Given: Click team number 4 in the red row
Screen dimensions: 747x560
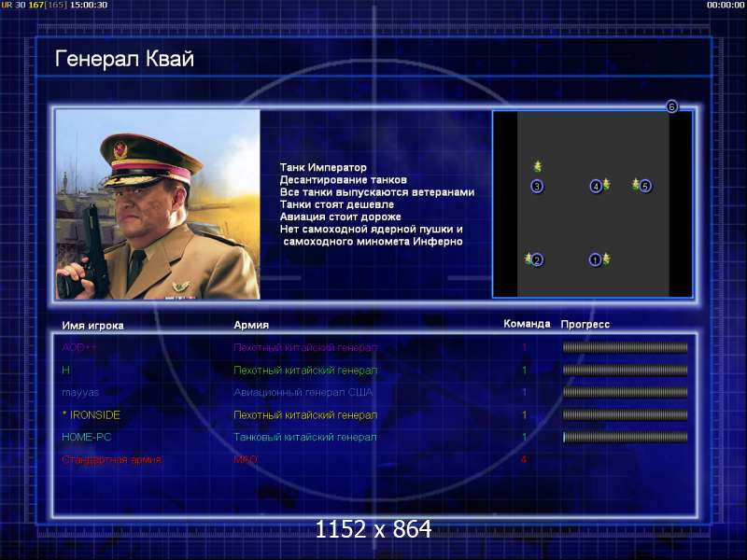Looking at the screenshot, I should [524, 459].
